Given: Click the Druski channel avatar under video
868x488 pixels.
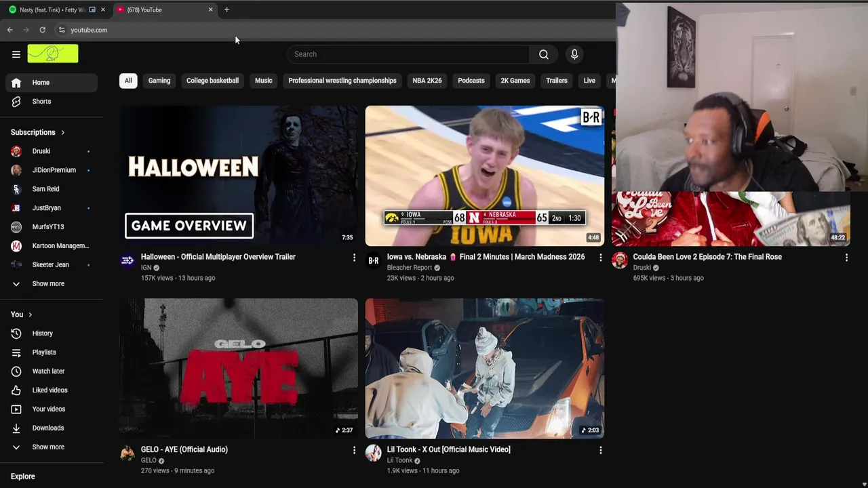Looking at the screenshot, I should [620, 261].
